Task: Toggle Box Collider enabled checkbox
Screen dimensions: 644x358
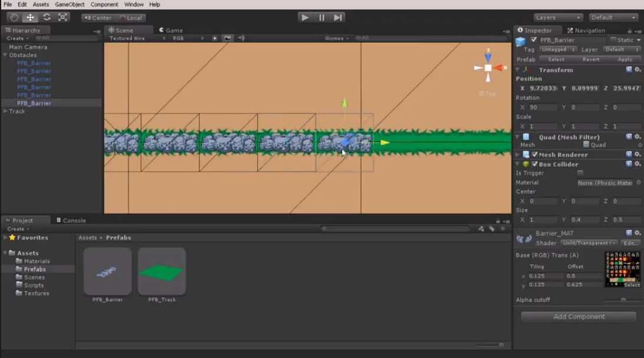Action: (535, 164)
